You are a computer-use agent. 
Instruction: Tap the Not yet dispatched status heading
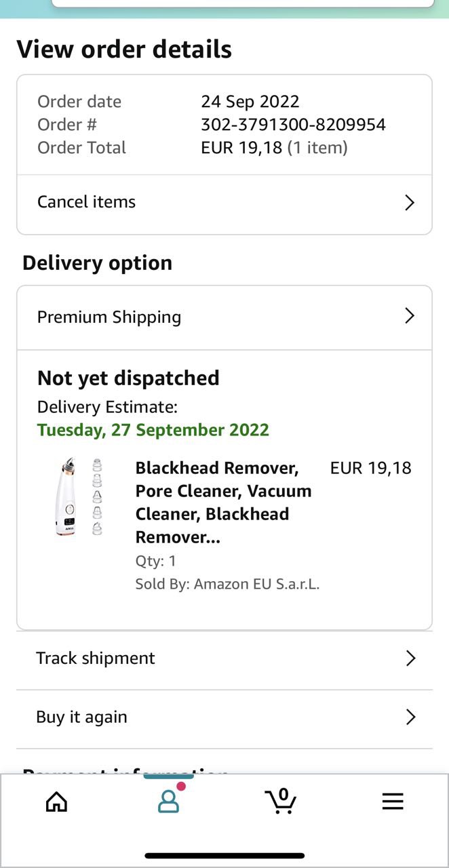[x=128, y=378]
